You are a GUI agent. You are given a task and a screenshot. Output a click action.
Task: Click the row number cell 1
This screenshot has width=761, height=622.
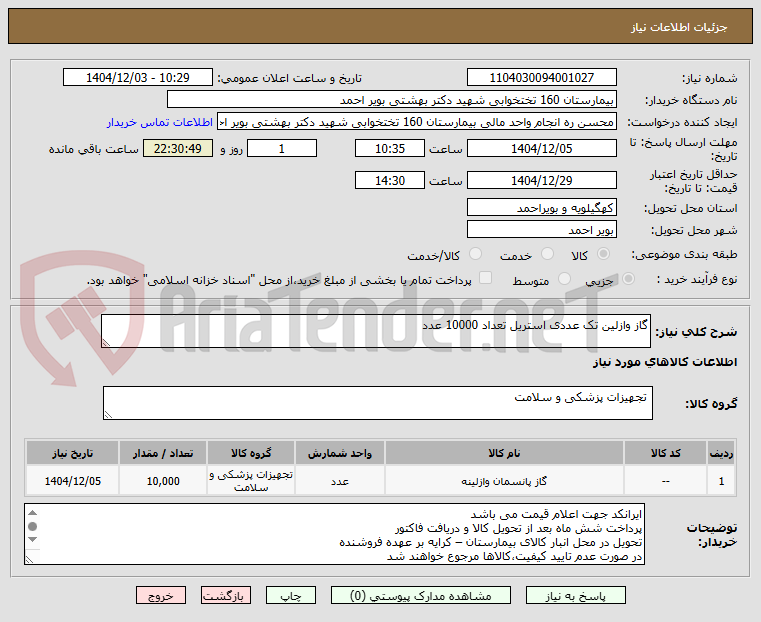coord(721,481)
